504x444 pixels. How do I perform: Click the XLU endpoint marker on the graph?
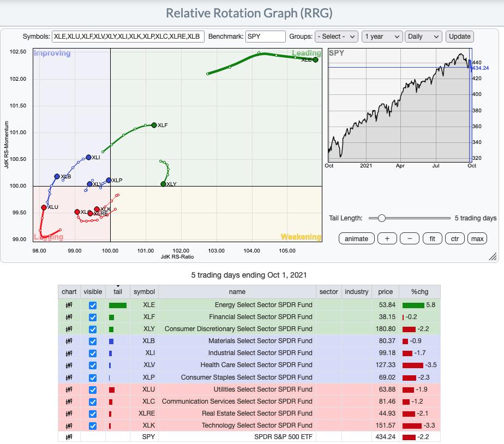pos(44,208)
